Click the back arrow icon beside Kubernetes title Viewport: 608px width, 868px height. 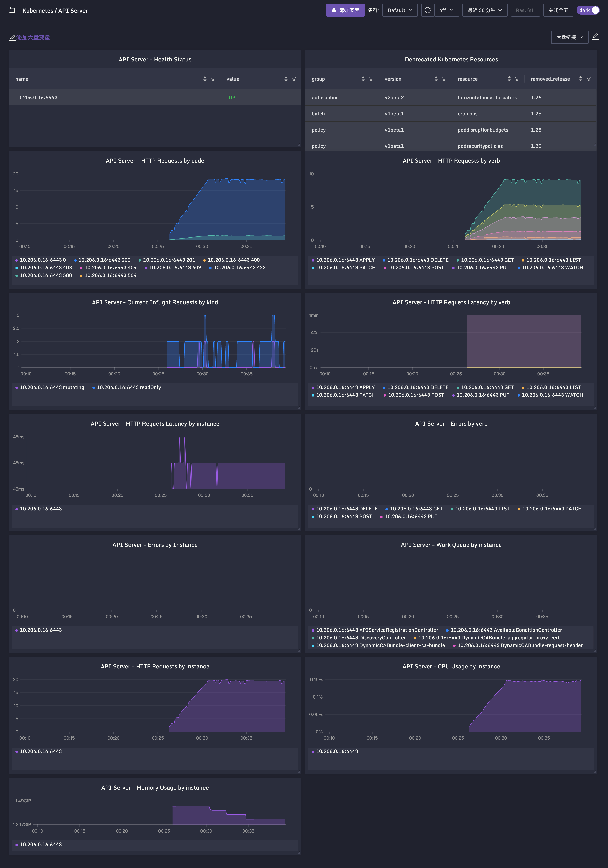(12, 10)
